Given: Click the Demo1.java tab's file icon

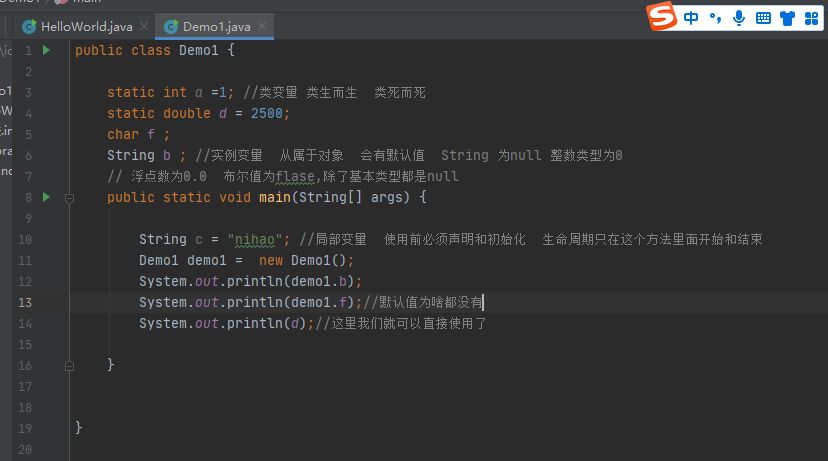Looking at the screenshot, I should pos(173,26).
